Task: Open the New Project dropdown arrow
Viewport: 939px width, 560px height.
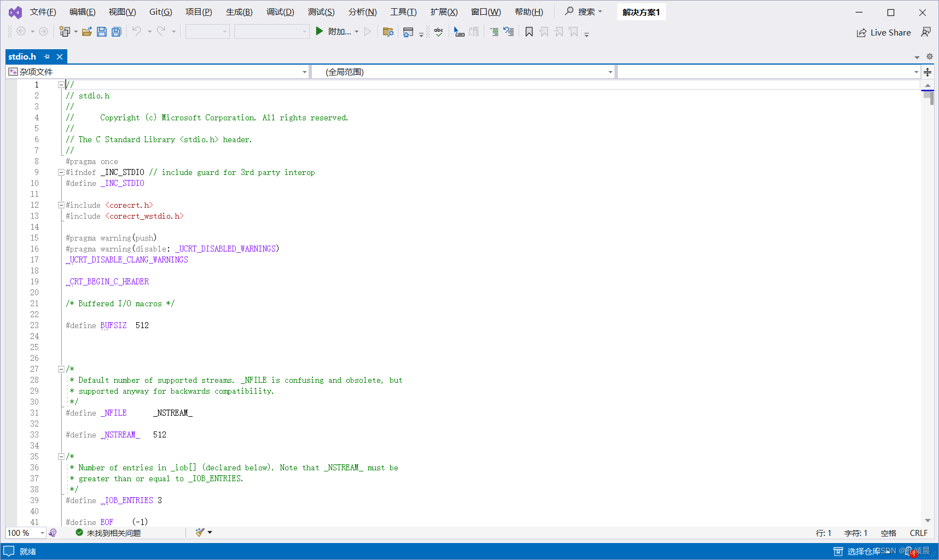Action: pos(76,32)
